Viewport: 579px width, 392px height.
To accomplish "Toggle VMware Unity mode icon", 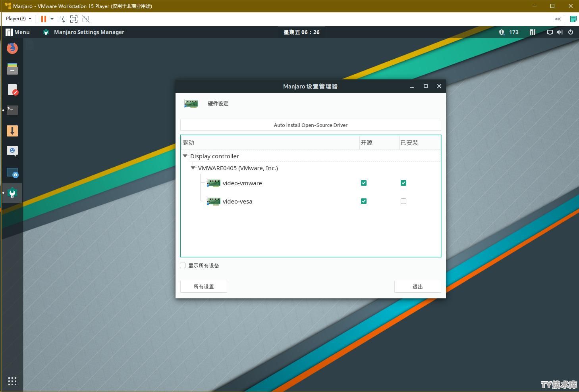I will coord(86,19).
